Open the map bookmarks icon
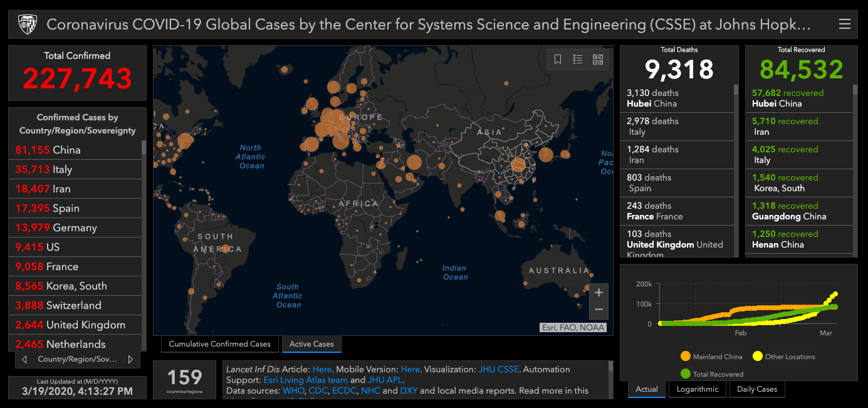 tap(558, 60)
